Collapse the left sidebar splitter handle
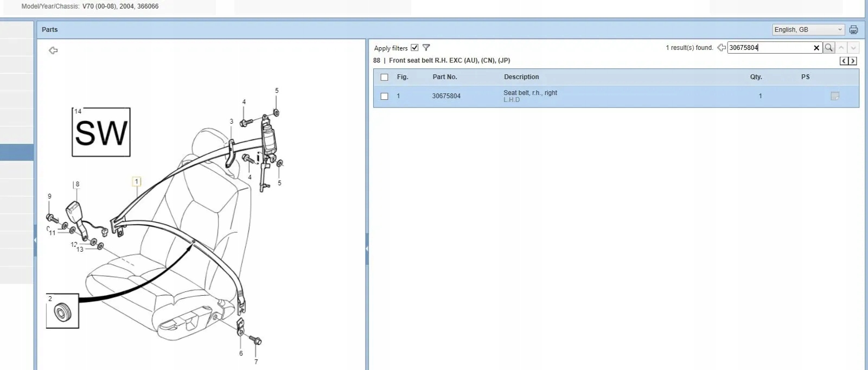Image resolution: width=868 pixels, height=370 pixels. tap(35, 240)
